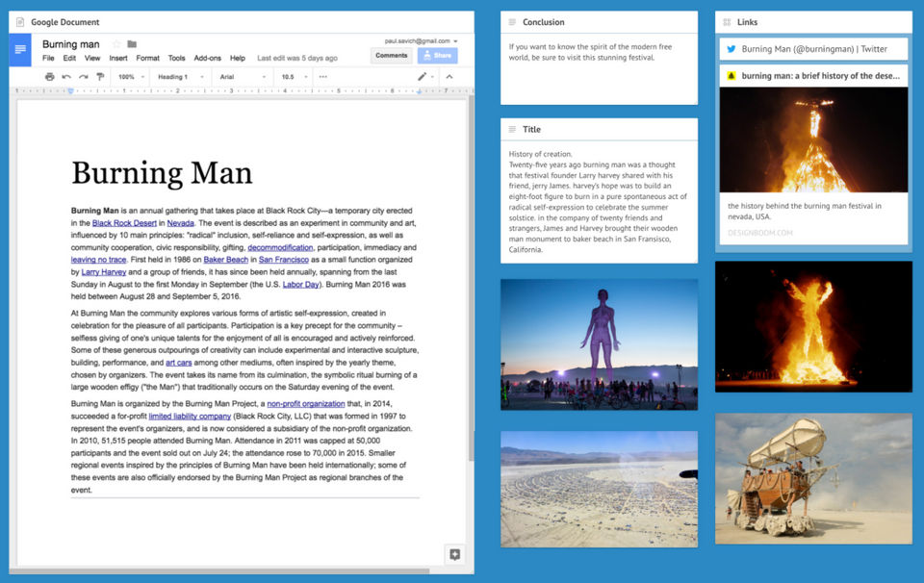Follow the San Francisco link
This screenshot has height=583, width=924.
point(283,260)
